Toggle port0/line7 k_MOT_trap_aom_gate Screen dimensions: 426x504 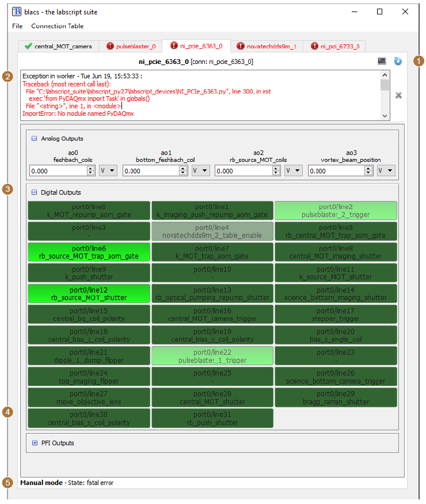point(212,252)
